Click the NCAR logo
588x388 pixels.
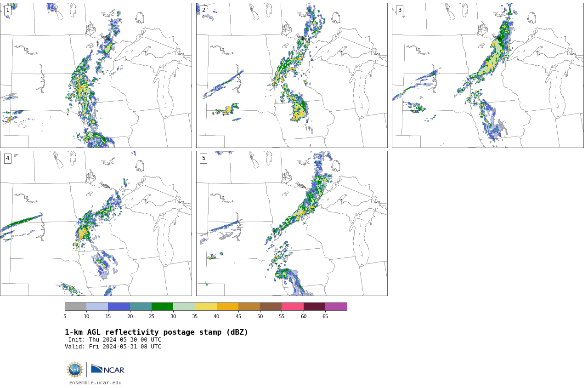pos(107,369)
